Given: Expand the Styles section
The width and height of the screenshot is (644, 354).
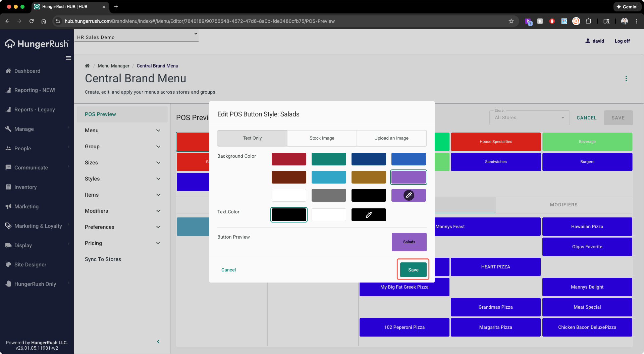Looking at the screenshot, I should tap(122, 179).
